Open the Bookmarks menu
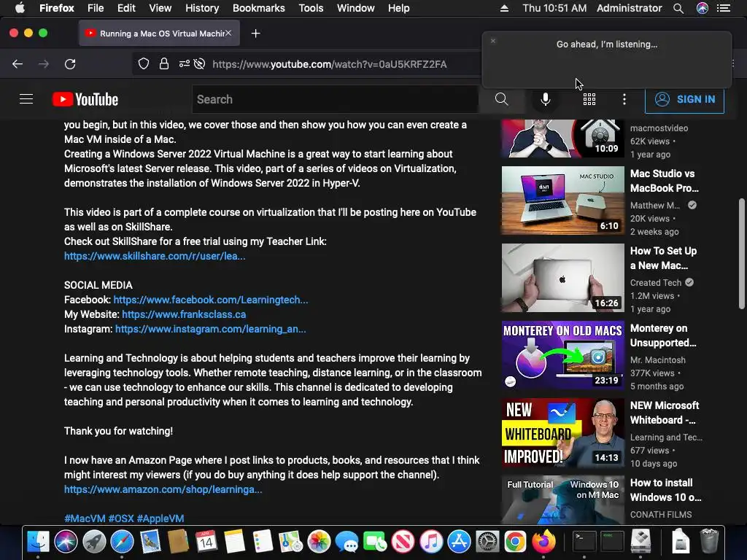 coord(259,8)
